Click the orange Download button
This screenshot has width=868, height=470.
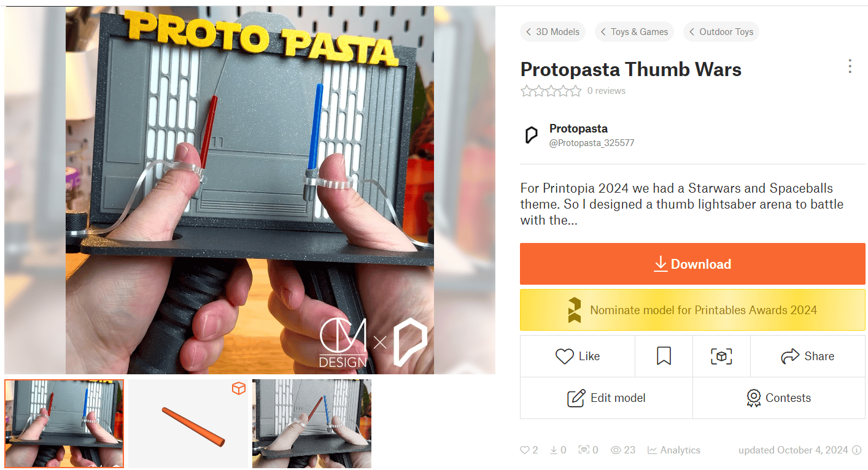(692, 264)
